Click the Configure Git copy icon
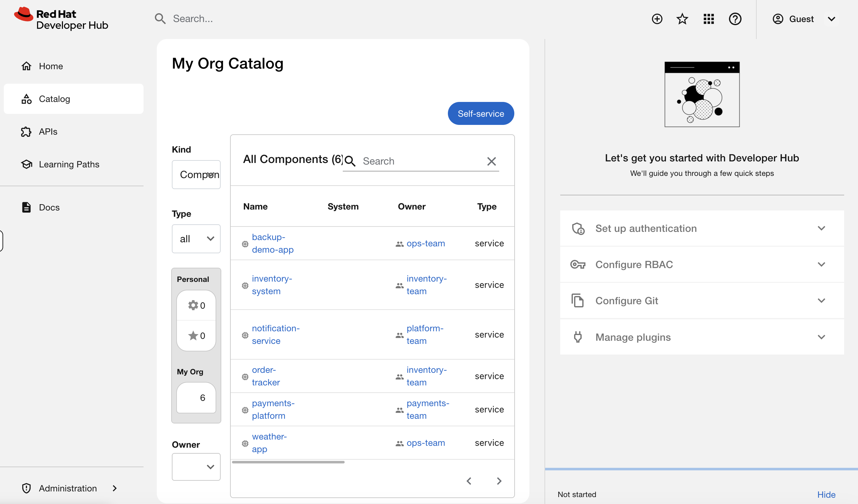This screenshot has height=504, width=858. (578, 301)
